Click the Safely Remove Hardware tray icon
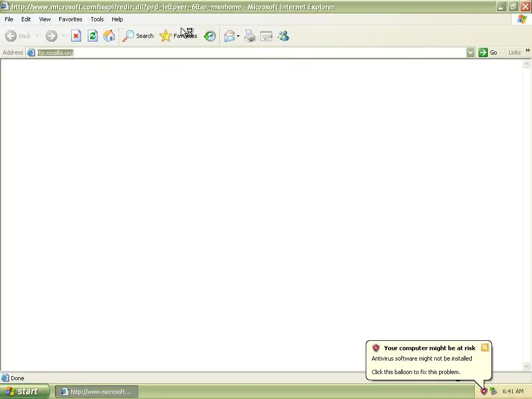The image size is (532, 399). [494, 392]
